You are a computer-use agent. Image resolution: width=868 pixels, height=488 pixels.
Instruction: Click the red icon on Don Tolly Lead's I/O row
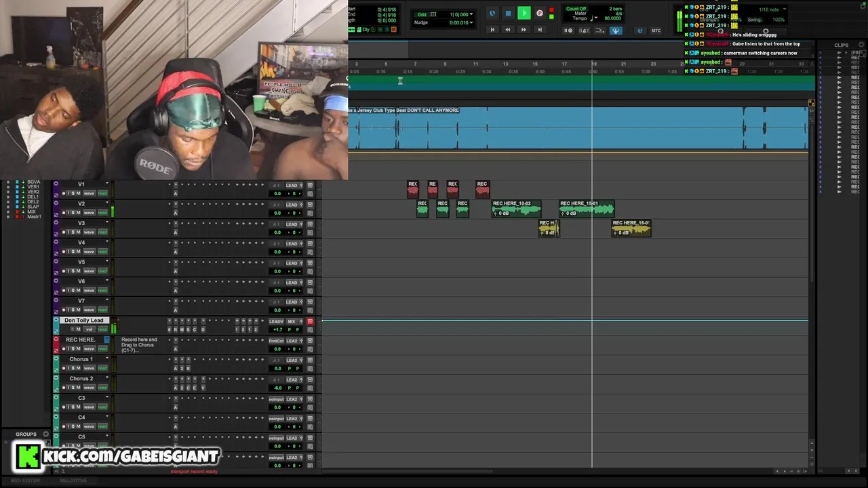pyautogui.click(x=310, y=321)
